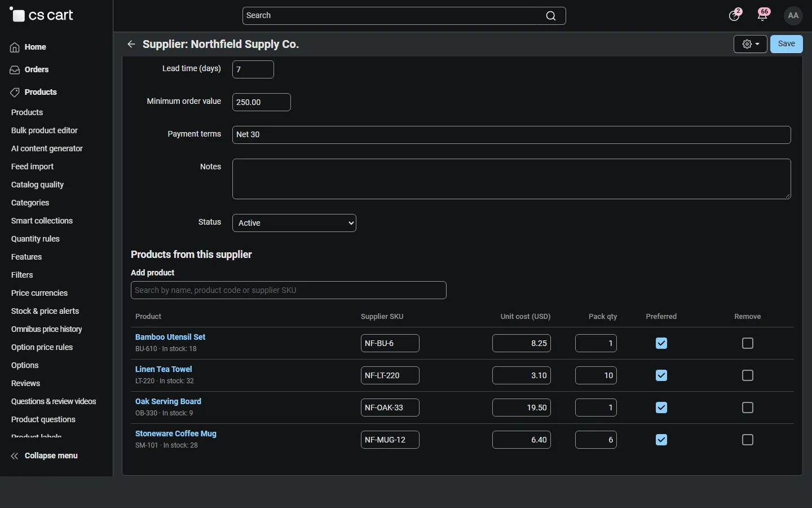Click the Products tag icon
The height and width of the screenshot is (508, 812).
pyautogui.click(x=15, y=93)
